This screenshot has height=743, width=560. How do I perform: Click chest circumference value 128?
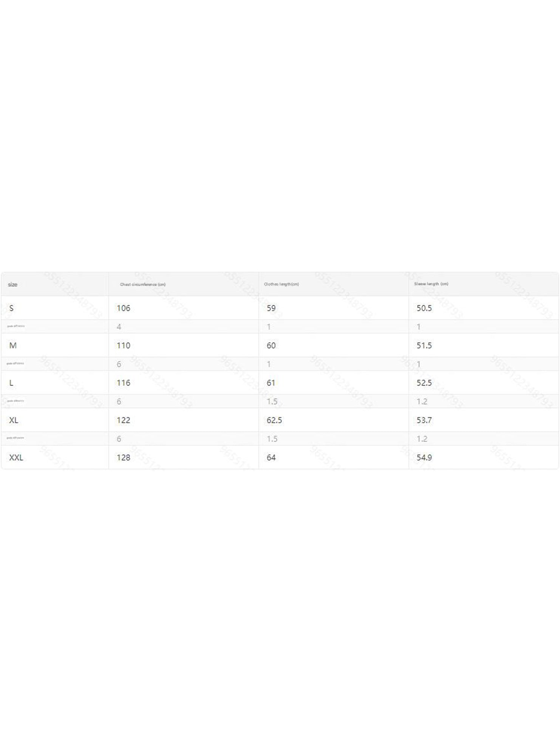(123, 458)
